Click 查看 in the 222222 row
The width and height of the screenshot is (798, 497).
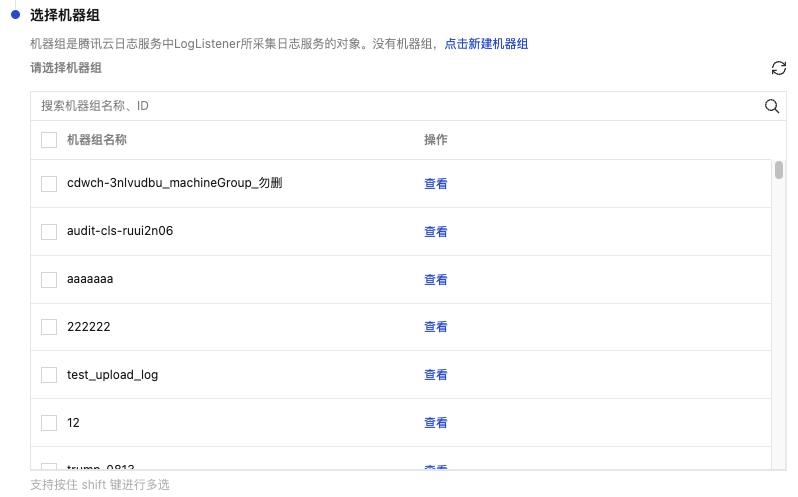point(436,327)
